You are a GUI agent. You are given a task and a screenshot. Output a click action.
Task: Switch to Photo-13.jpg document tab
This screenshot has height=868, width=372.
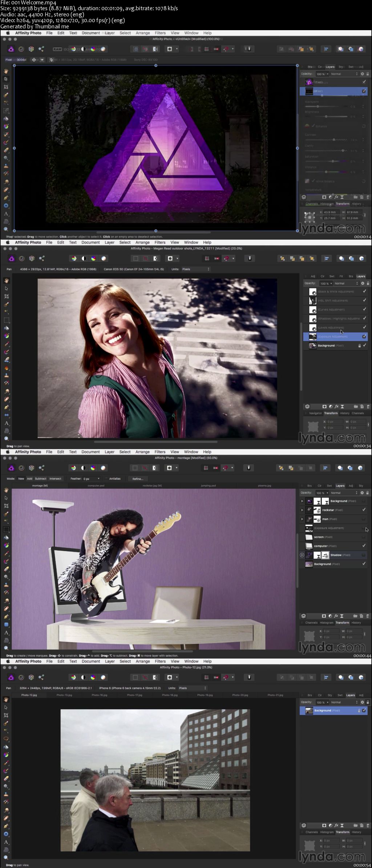[x=64, y=695]
